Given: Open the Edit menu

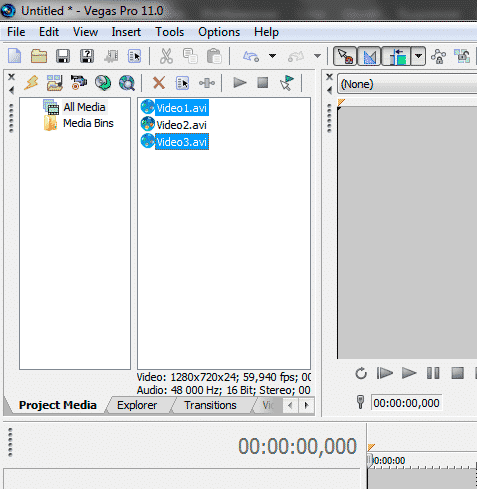Looking at the screenshot, I should (49, 32).
